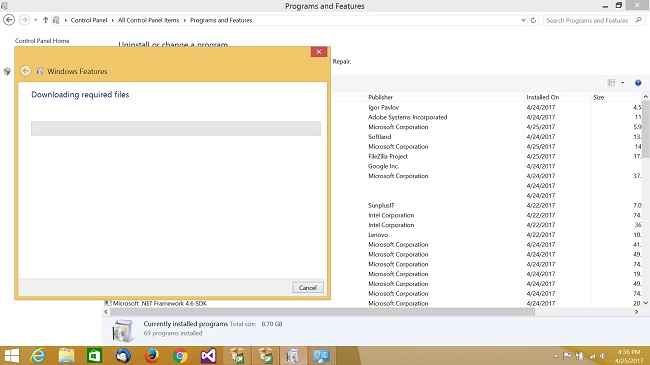
Task: Open the Windows Start button
Action: pyautogui.click(x=11, y=356)
